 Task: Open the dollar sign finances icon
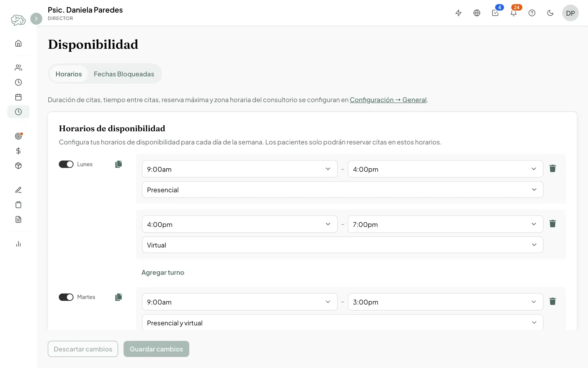pos(18,151)
